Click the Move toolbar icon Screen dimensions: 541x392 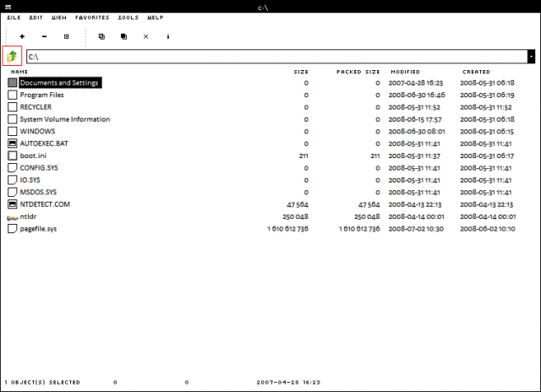(124, 36)
